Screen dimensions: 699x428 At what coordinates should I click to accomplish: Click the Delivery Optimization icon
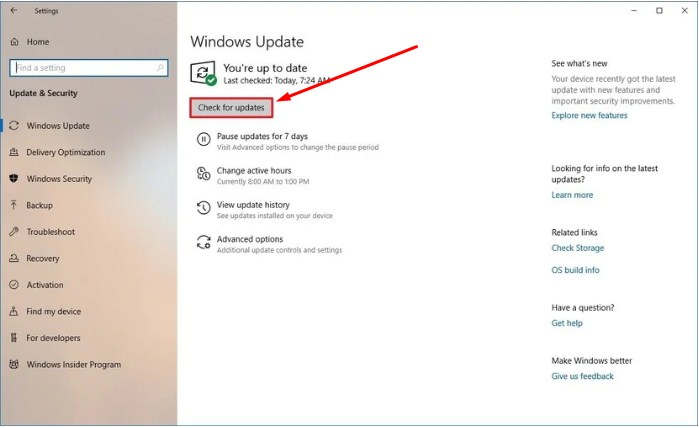click(14, 152)
